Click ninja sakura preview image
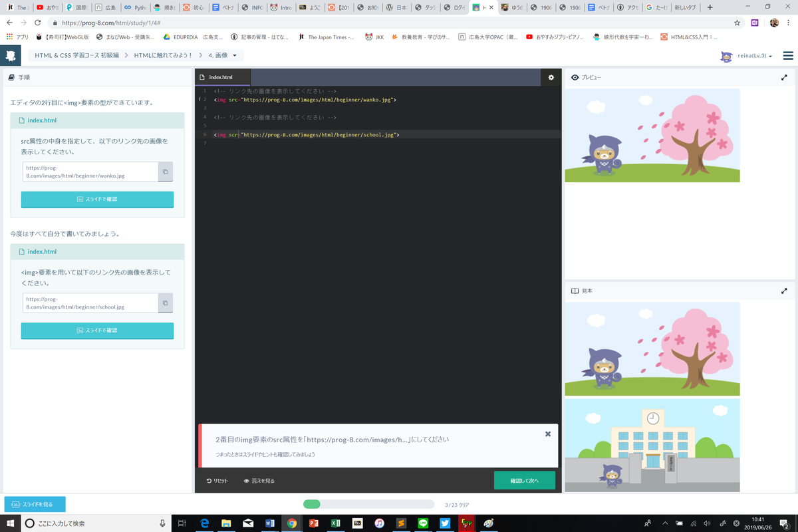This screenshot has height=532, width=798. coord(652,135)
